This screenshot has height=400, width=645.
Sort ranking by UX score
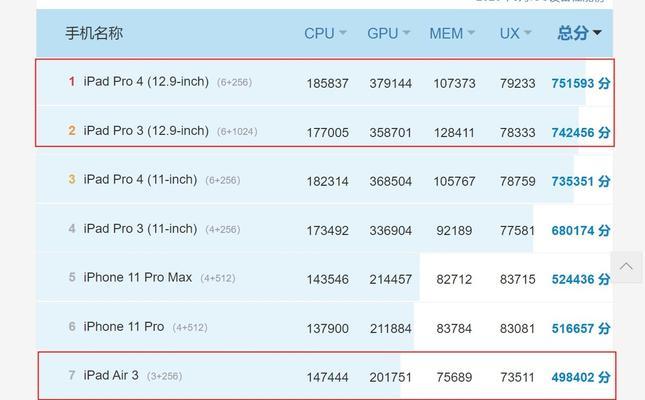(515, 33)
